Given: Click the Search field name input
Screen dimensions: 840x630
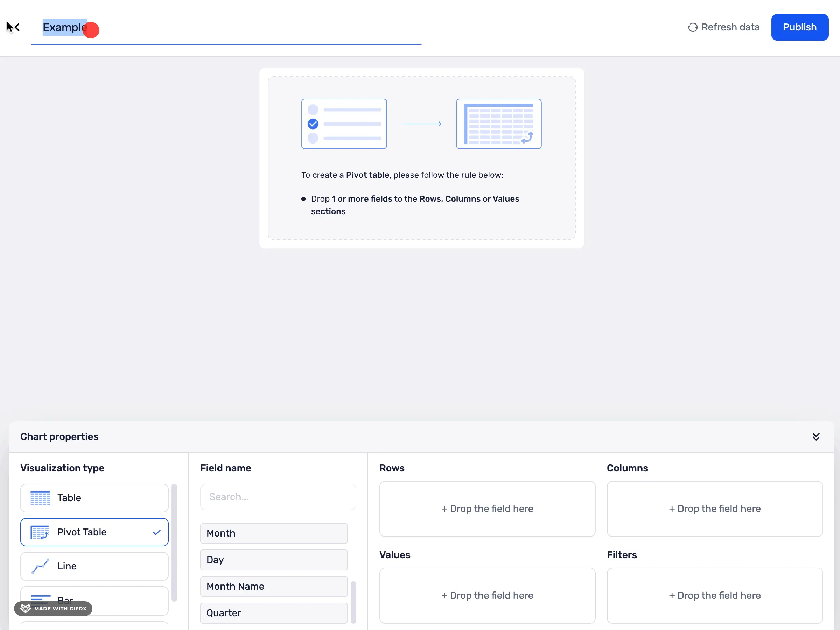Looking at the screenshot, I should 278,496.
